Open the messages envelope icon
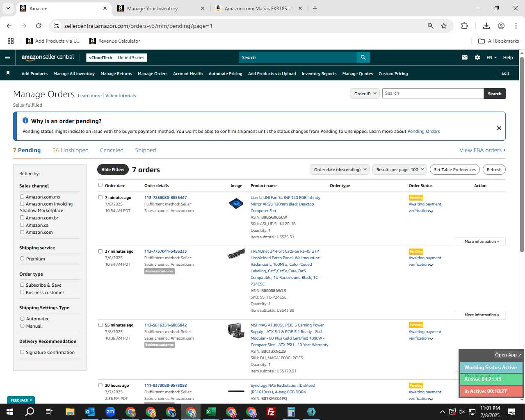This screenshot has width=525, height=420. tap(465, 57)
